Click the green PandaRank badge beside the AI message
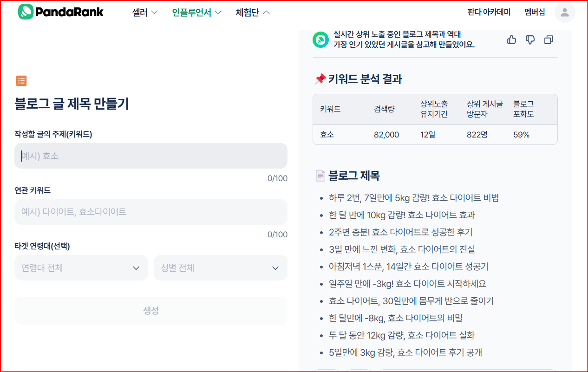 [x=320, y=40]
